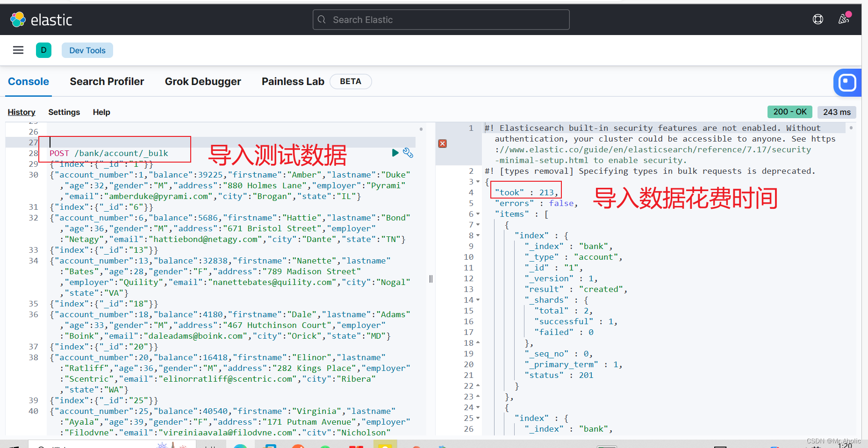Collapse the _shards fold arrow on line 14
Image resolution: width=868 pixels, height=448 pixels.
[478, 300]
